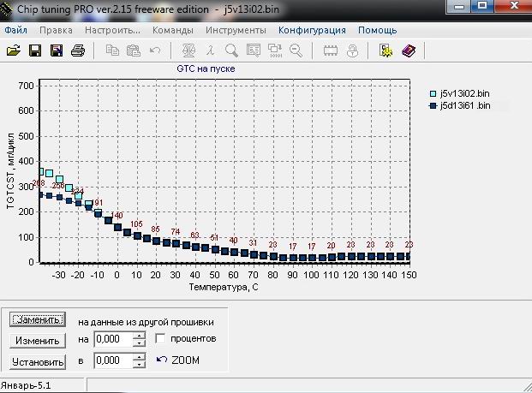This screenshot has width=532, height=393.
Task: Click the ZOOM reset arrow icon
Action: [160, 360]
